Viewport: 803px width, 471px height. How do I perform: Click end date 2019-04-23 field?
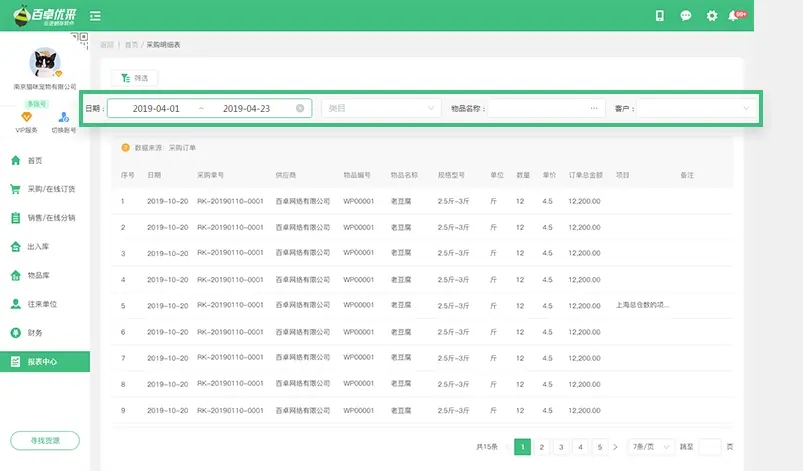click(x=246, y=109)
